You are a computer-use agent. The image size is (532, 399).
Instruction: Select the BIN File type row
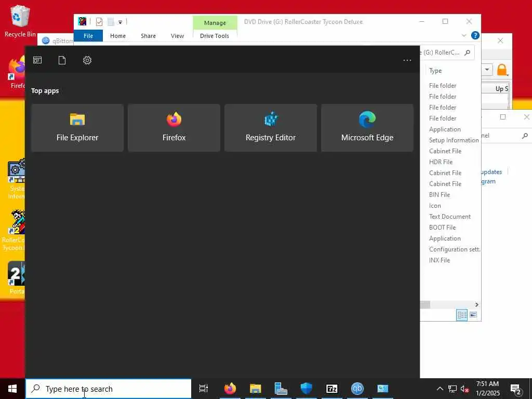pyautogui.click(x=440, y=195)
